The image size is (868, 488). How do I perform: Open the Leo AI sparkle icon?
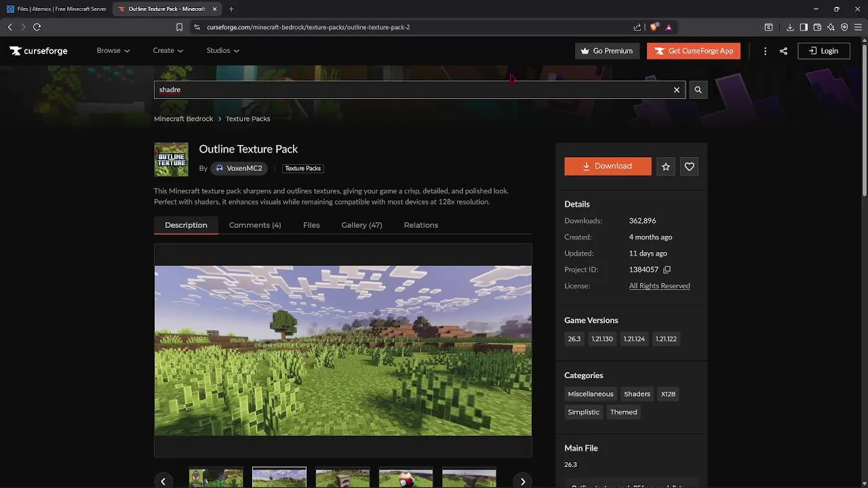831,27
